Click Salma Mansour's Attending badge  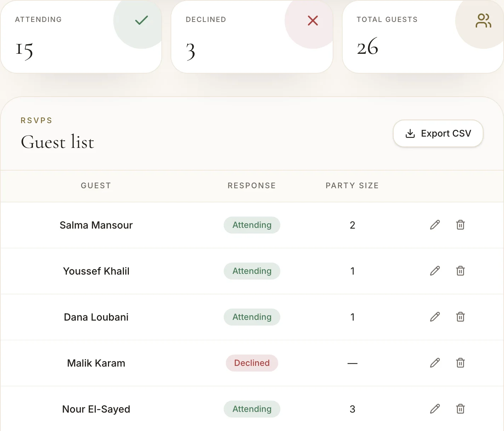[x=252, y=225]
